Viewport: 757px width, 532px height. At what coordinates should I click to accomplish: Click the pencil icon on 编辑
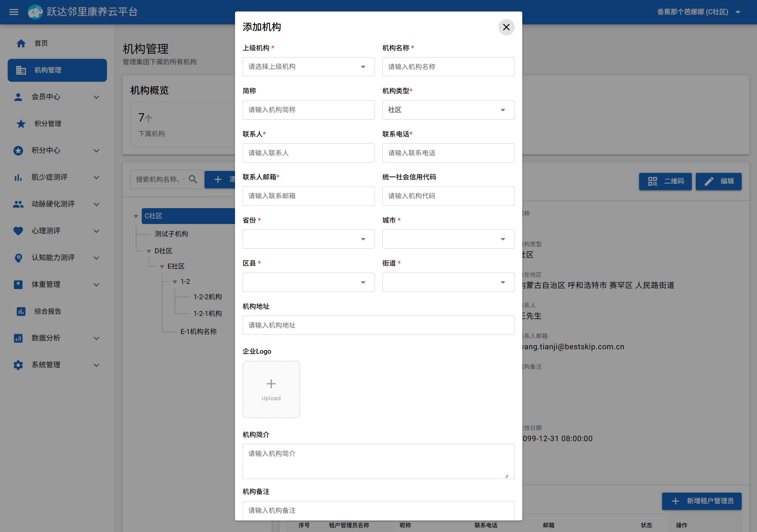pyautogui.click(x=709, y=181)
